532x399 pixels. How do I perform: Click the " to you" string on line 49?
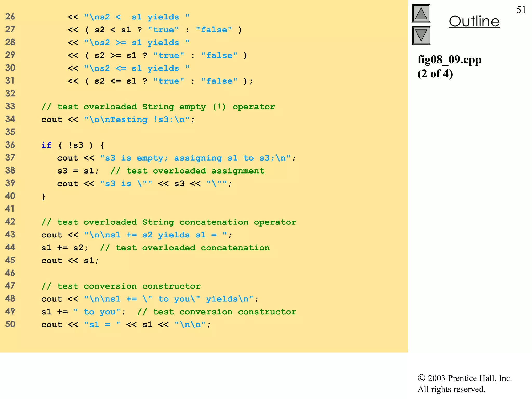pyautogui.click(x=97, y=312)
